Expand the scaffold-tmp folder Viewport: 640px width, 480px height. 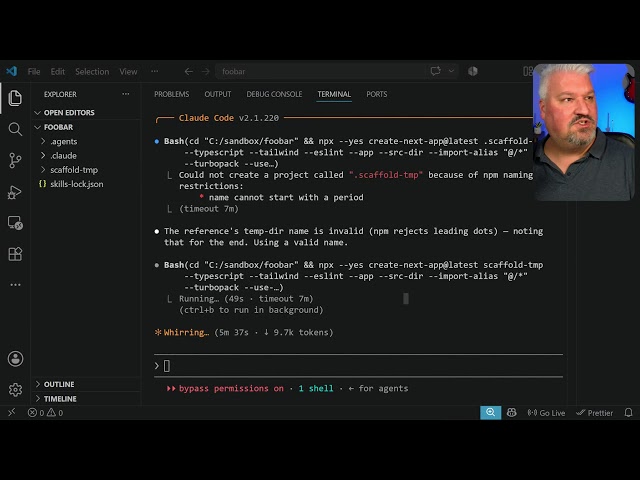(87, 170)
